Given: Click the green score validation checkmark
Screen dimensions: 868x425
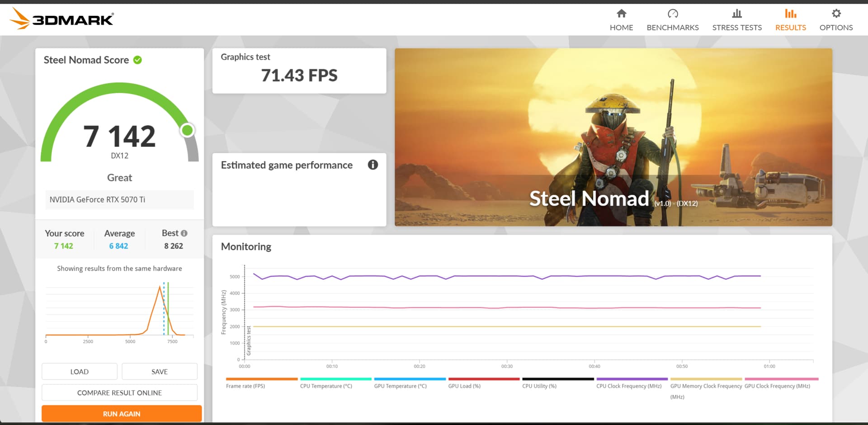Looking at the screenshot, I should pos(138,60).
